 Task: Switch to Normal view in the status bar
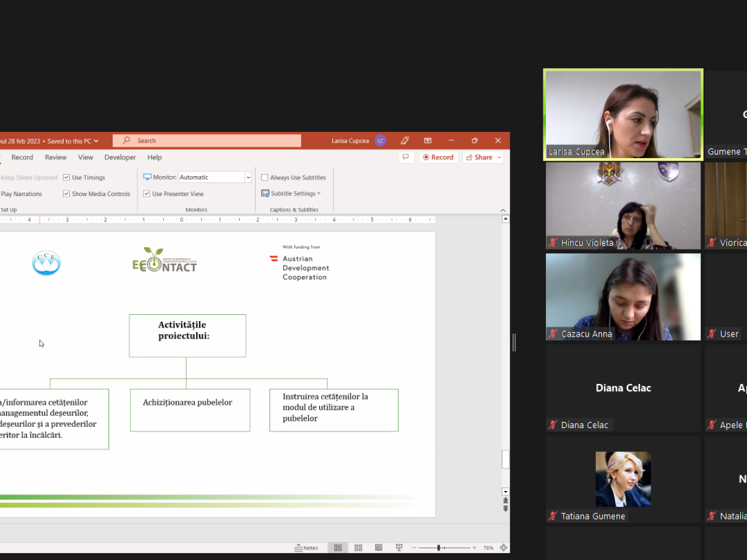[x=338, y=548]
